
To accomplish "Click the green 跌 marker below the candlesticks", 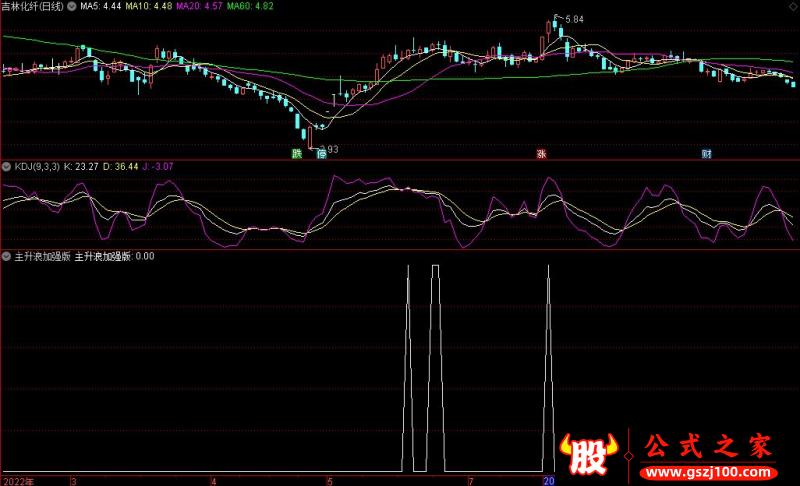I will click(x=296, y=154).
